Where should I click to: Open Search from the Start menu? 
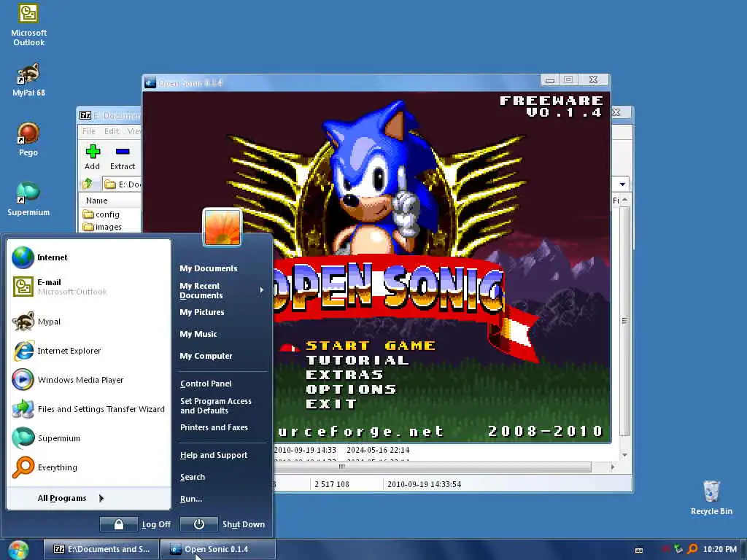pyautogui.click(x=193, y=477)
